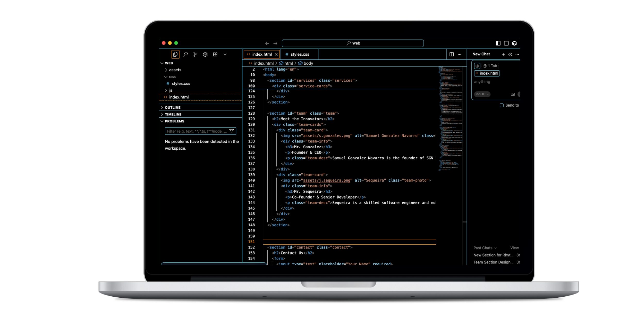This screenshot has width=644, height=309.
Task: Attach image via picture icon
Action: pos(513,94)
